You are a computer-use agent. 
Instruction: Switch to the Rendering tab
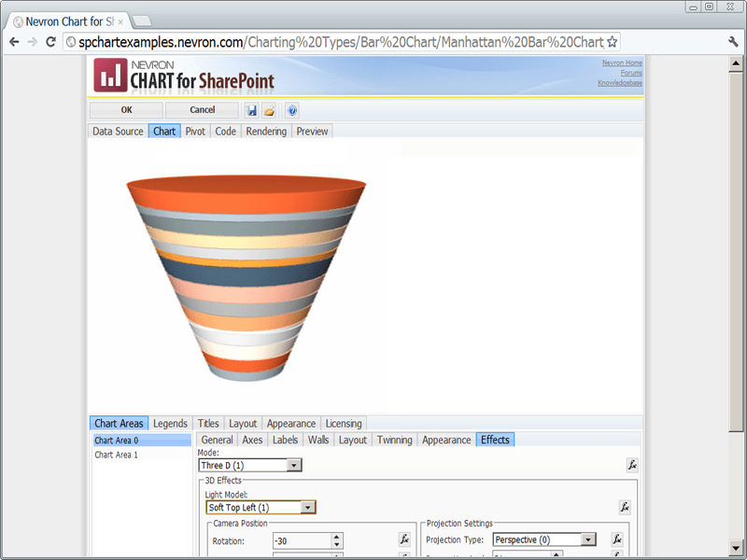click(x=266, y=131)
